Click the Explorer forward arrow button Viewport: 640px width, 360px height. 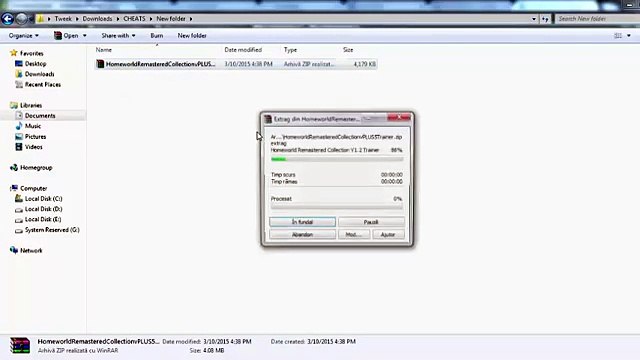[x=22, y=18]
